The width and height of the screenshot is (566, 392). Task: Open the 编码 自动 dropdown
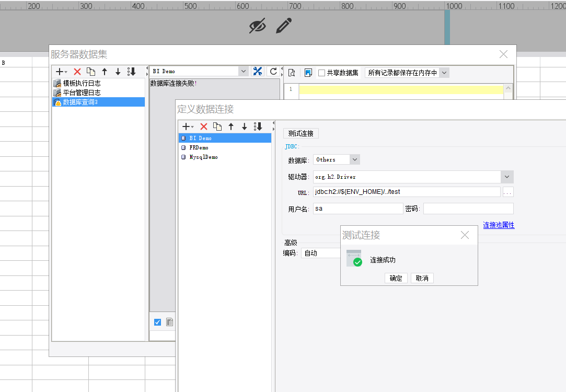pos(320,253)
